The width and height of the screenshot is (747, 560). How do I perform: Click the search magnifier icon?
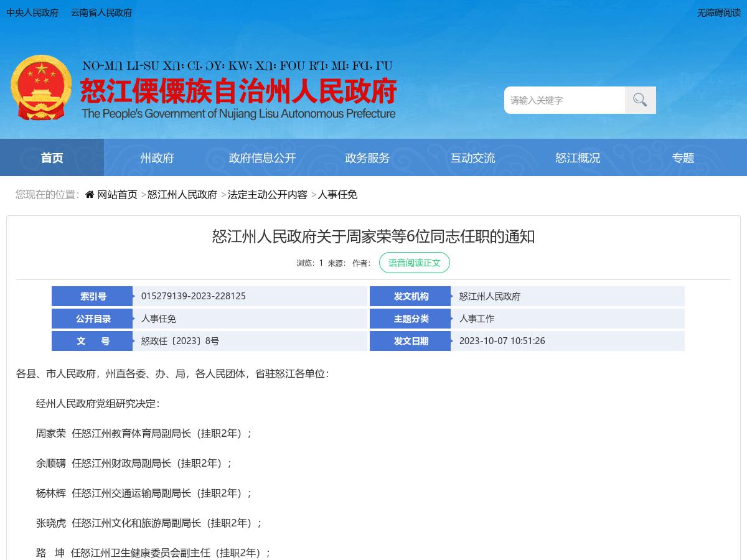pos(640,100)
